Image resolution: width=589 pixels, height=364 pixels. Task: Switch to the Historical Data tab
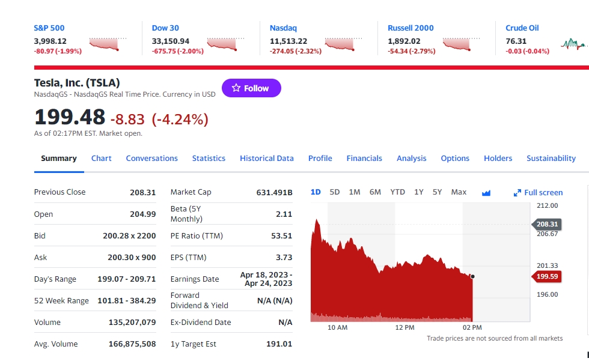pos(267,159)
